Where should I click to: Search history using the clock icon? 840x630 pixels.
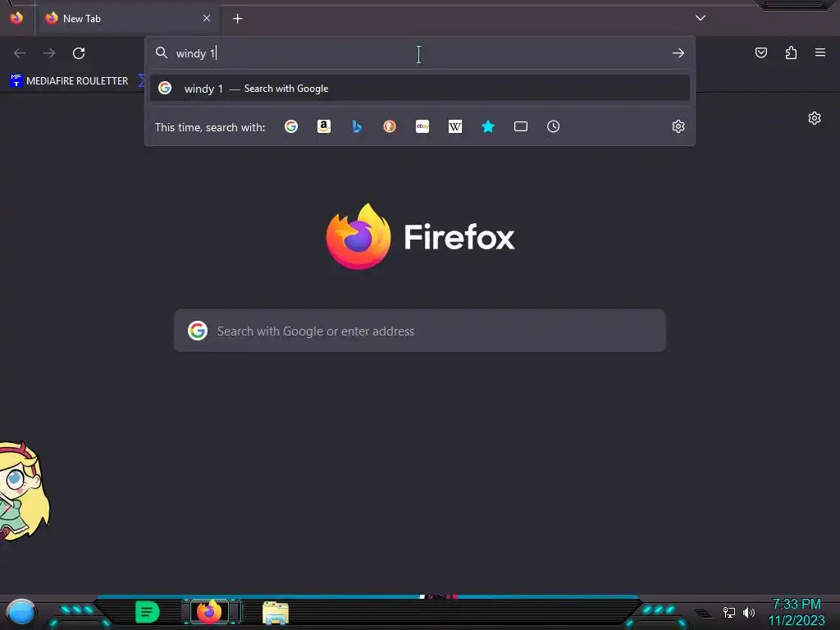[x=554, y=126]
